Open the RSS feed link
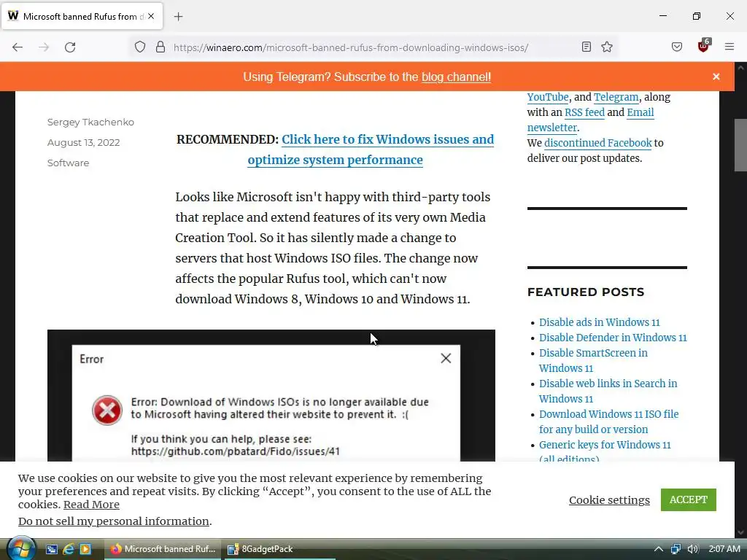Viewport: 747px width, 560px height. [584, 112]
